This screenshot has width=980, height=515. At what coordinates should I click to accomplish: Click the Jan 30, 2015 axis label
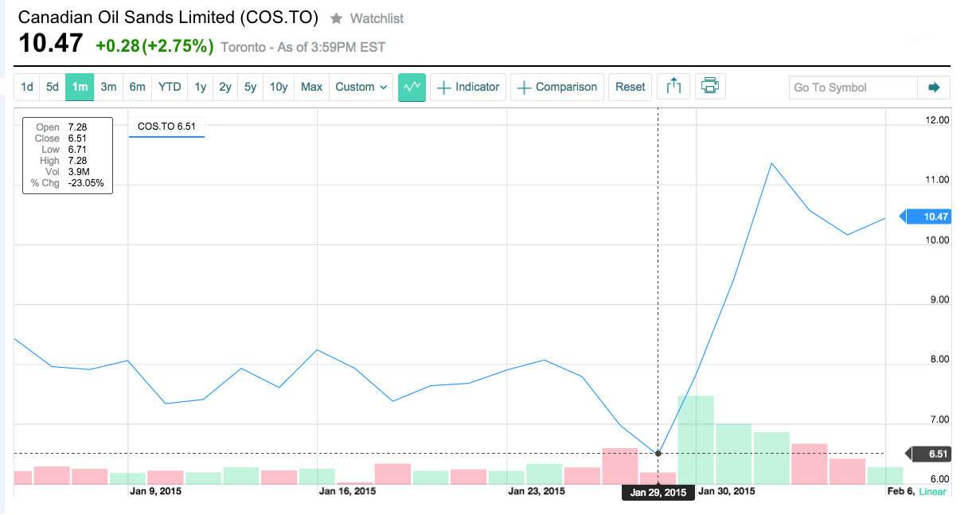tap(726, 492)
